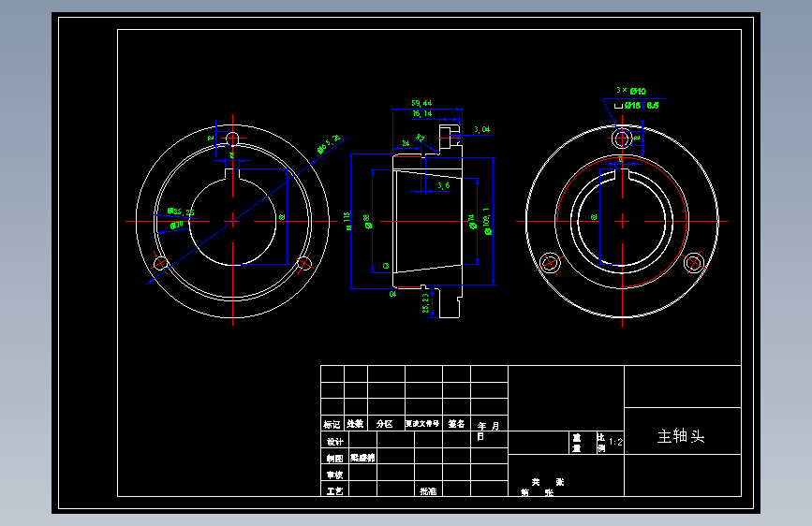This screenshot has height=526, width=812.
Task: Click the 3× Ø10 hole callout
Action: [630, 91]
